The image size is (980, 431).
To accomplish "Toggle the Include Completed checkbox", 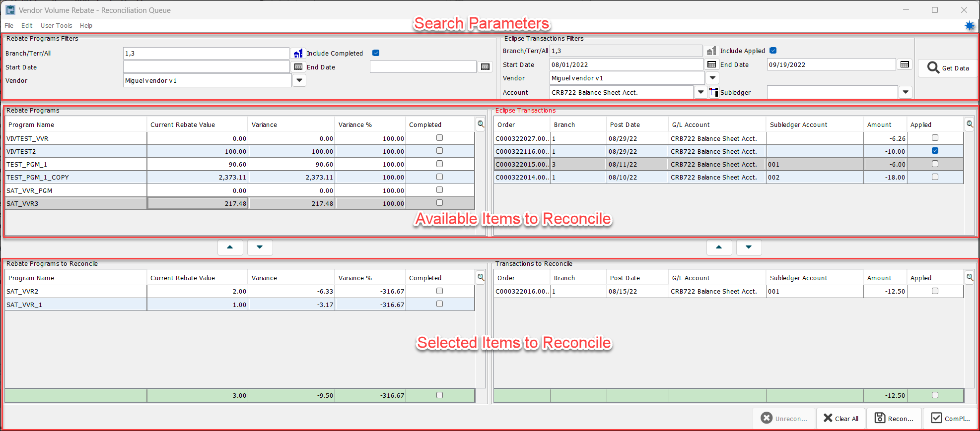I will tap(376, 53).
